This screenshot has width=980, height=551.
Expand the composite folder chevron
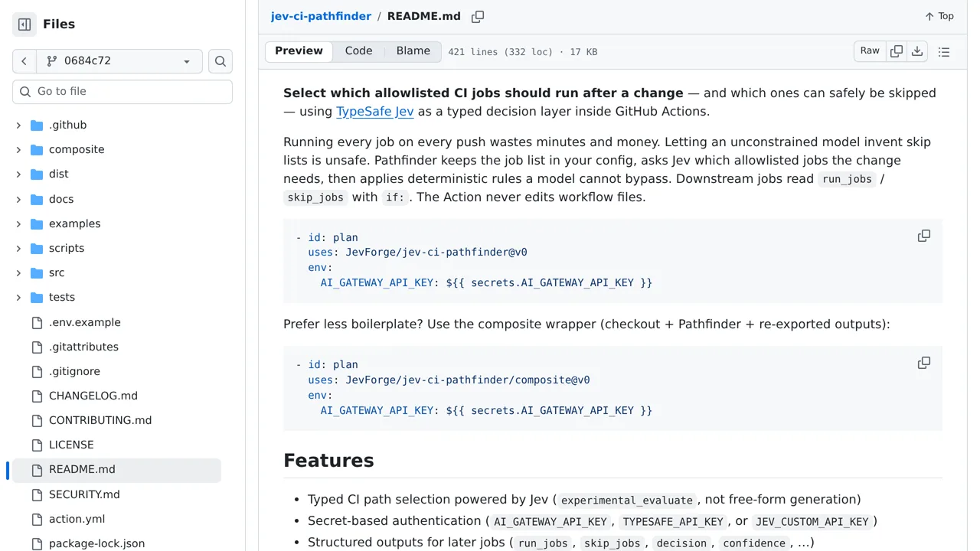pos(18,150)
